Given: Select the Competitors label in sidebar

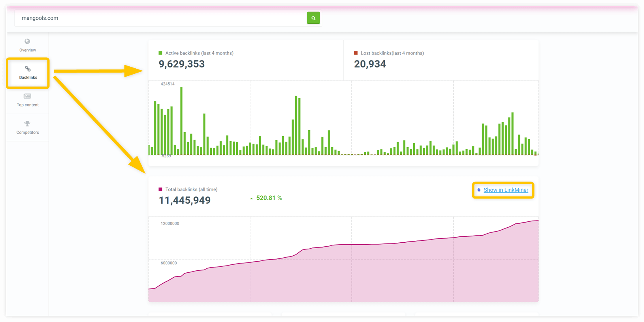Looking at the screenshot, I should pyautogui.click(x=28, y=133).
